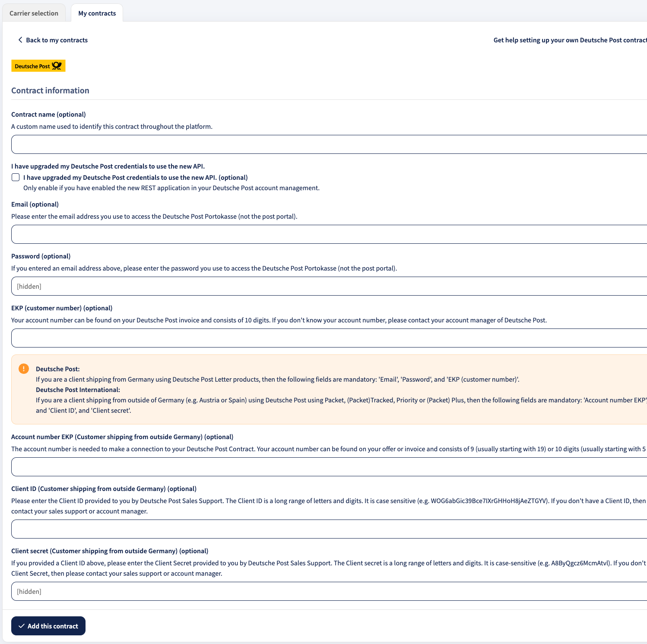
Task: Click the Client ID input field
Action: [329, 529]
